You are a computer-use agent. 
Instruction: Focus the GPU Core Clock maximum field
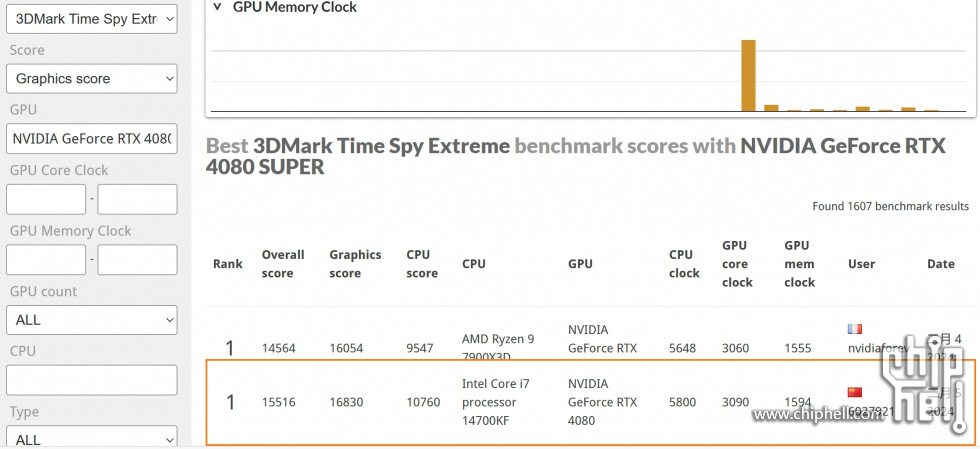138,199
